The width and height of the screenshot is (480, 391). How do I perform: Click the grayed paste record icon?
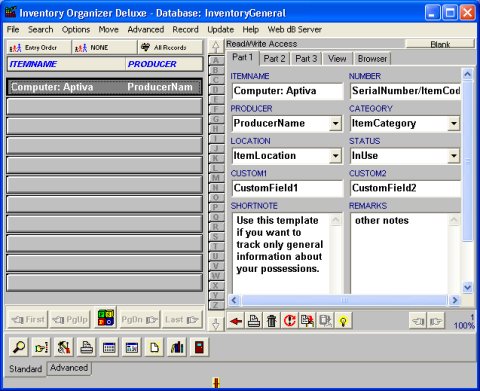[x=325, y=321]
